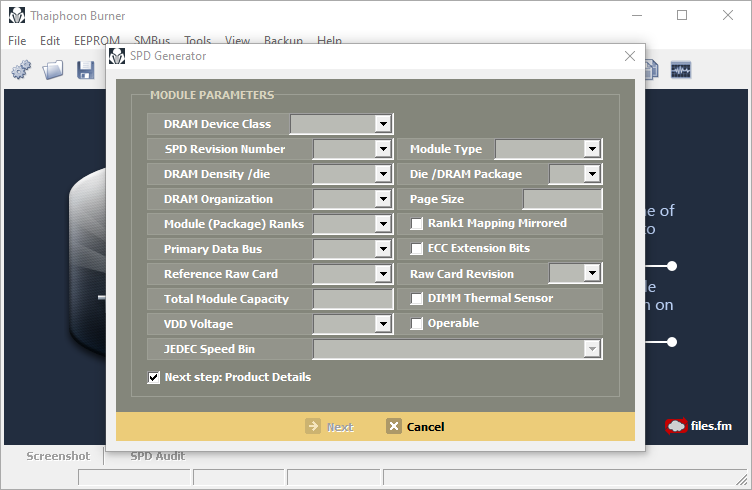The width and height of the screenshot is (752, 490).
Task: Click the 'MODULE PARAMETERS' group heading
Action: 212,95
